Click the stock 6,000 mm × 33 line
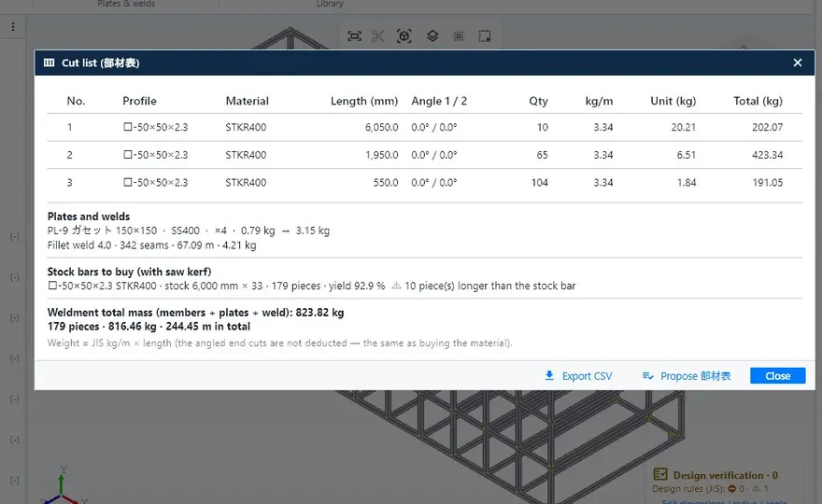822x504 pixels. tap(311, 286)
